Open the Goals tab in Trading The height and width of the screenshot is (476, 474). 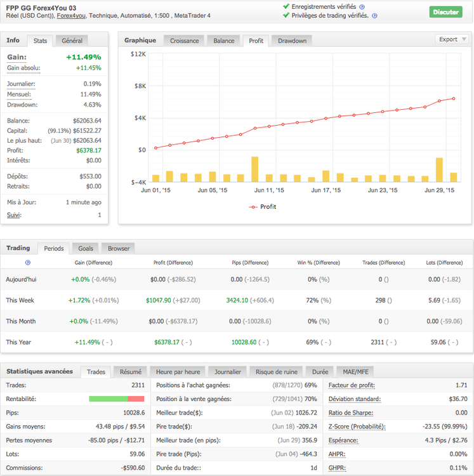[x=86, y=248]
